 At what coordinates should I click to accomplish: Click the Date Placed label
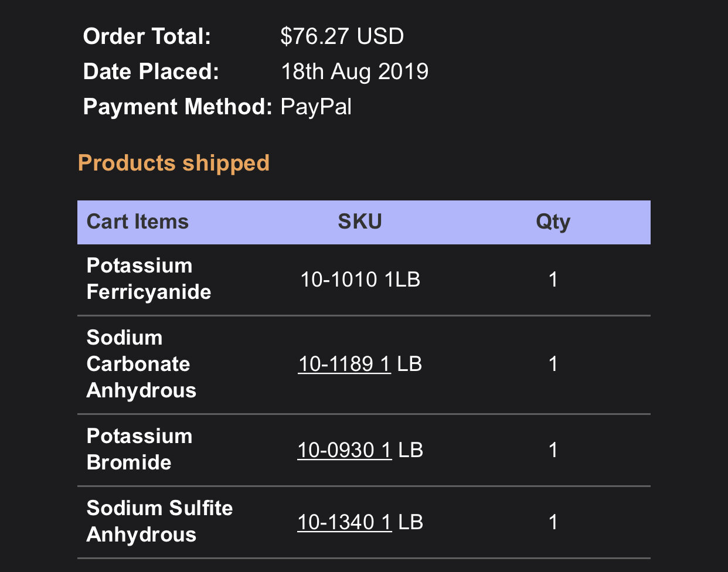click(151, 71)
